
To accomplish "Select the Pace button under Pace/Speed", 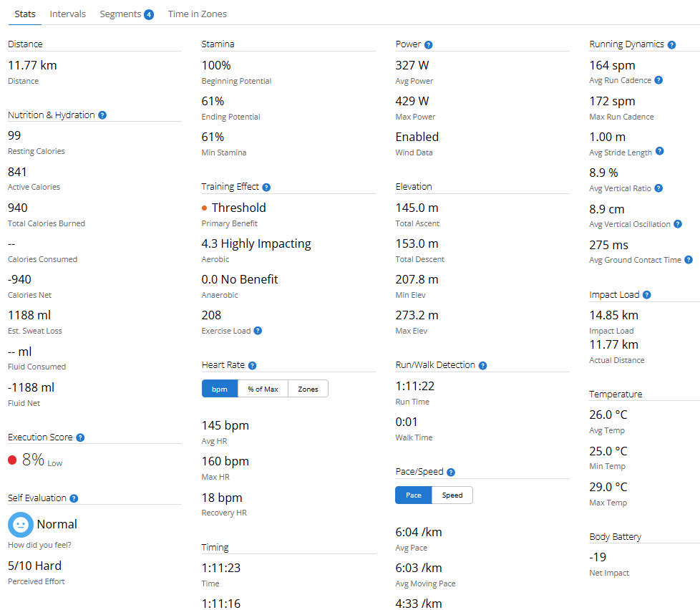I will point(413,495).
